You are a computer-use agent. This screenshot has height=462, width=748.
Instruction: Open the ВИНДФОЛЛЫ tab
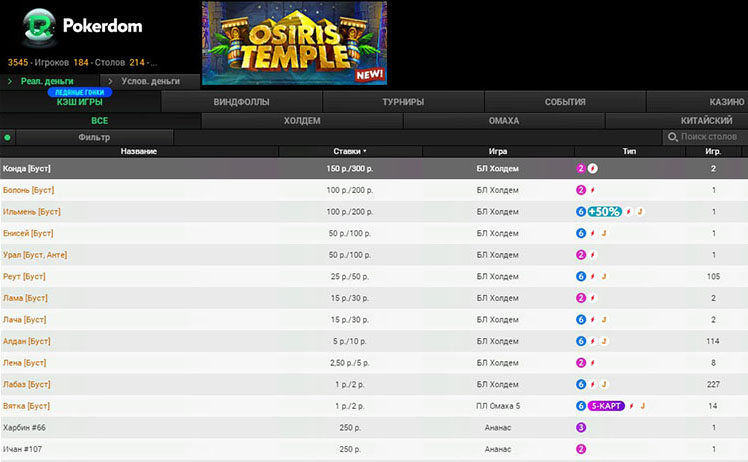click(241, 102)
